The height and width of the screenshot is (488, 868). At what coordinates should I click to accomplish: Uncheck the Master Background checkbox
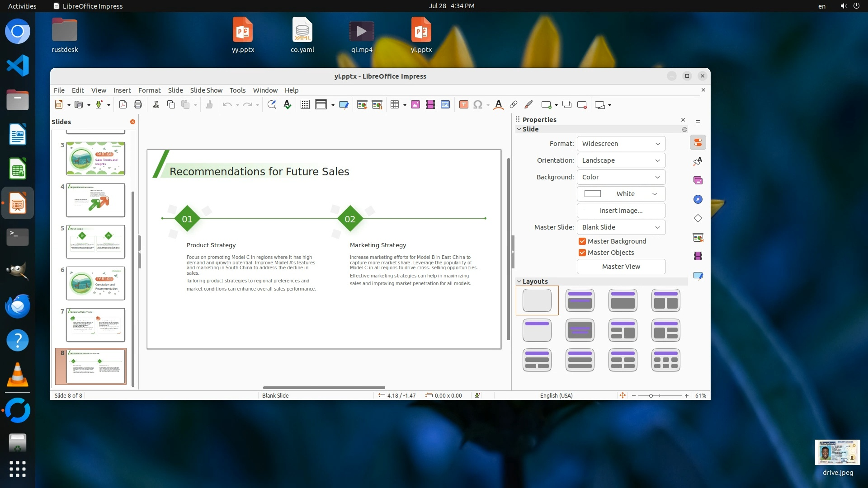[582, 241]
